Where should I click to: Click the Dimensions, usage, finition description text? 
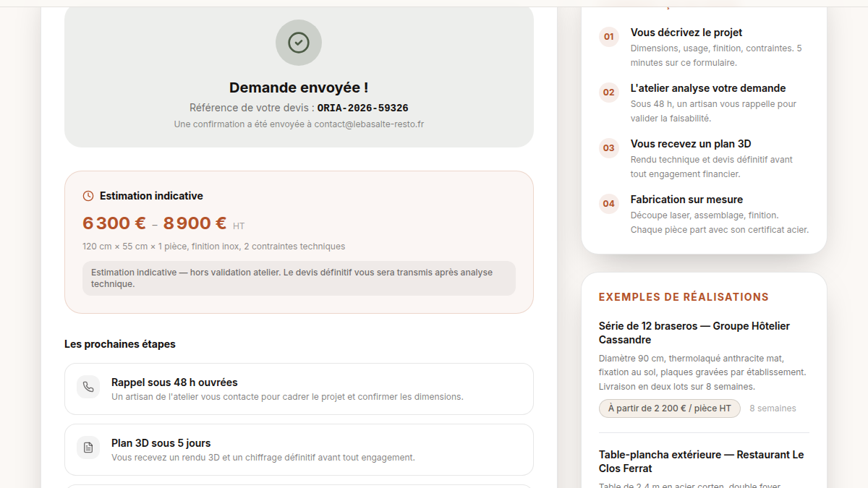pyautogui.click(x=716, y=56)
